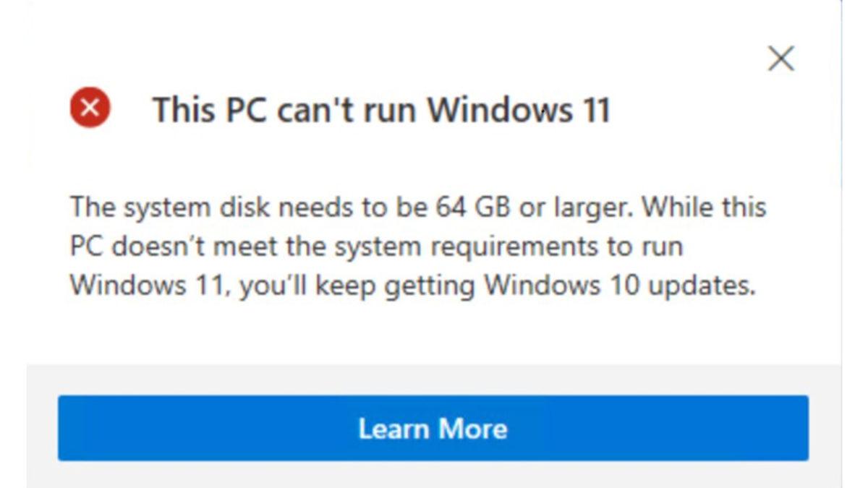Close the compatibility warning popup
This screenshot has height=488, width=868.
click(x=781, y=59)
